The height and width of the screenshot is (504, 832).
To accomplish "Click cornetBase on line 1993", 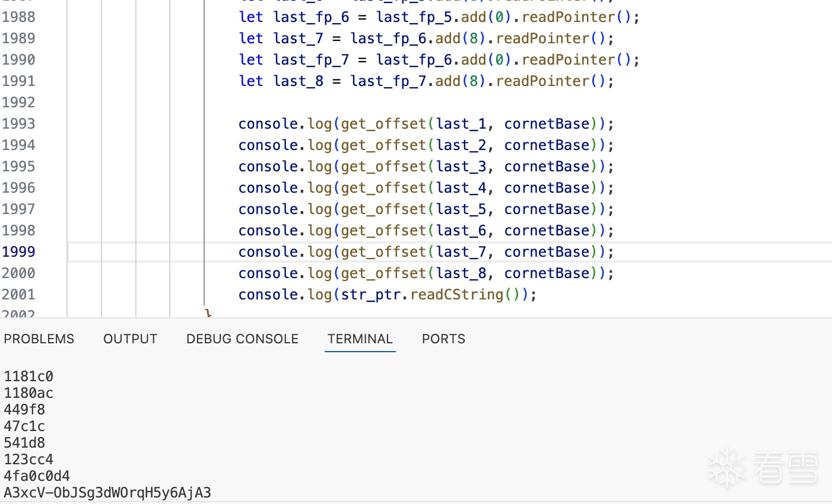I will click(547, 124).
